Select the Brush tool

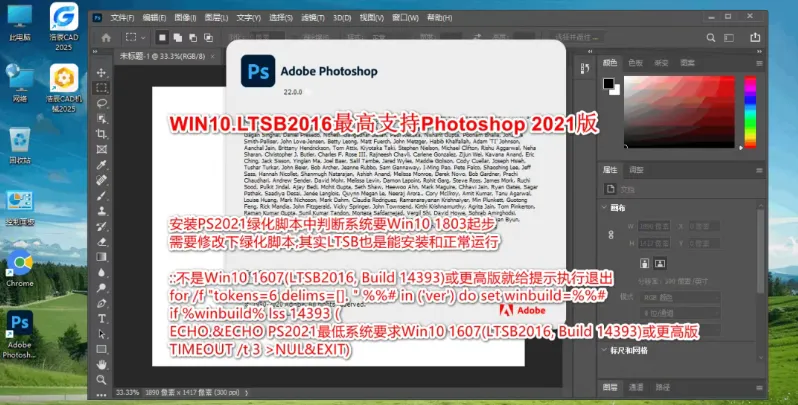pos(101,195)
